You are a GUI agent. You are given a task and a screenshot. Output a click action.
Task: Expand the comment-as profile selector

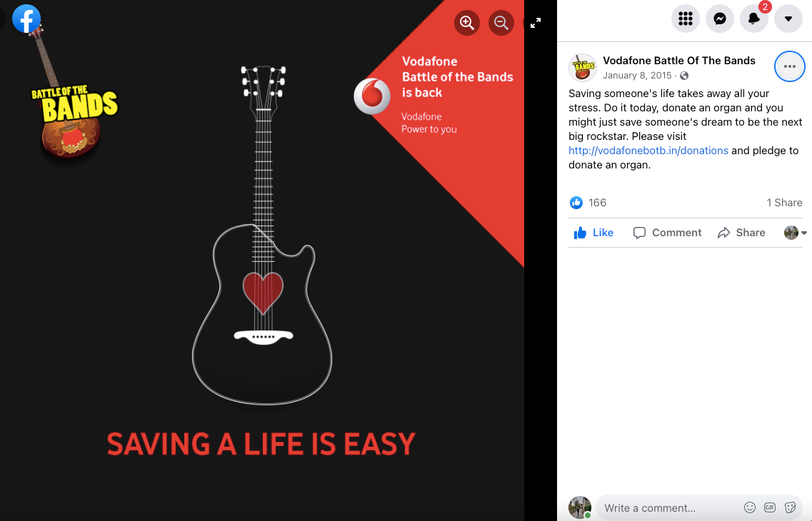pos(796,233)
